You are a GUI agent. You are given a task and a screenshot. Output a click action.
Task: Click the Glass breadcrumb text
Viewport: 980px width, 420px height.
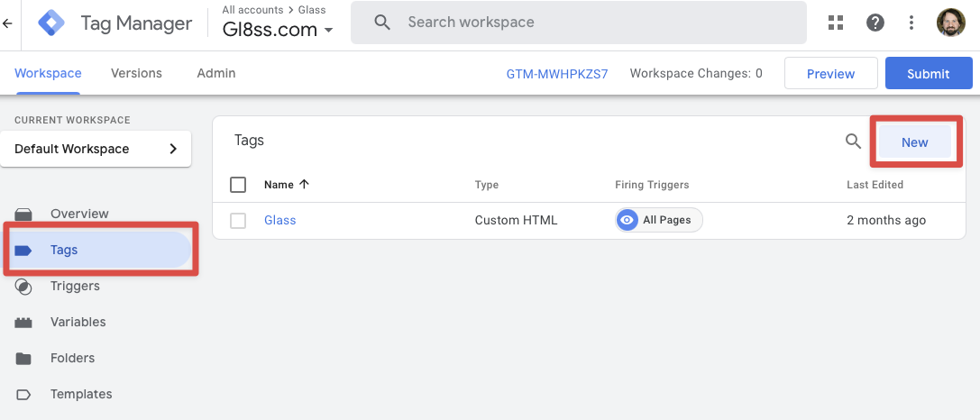pos(312,10)
